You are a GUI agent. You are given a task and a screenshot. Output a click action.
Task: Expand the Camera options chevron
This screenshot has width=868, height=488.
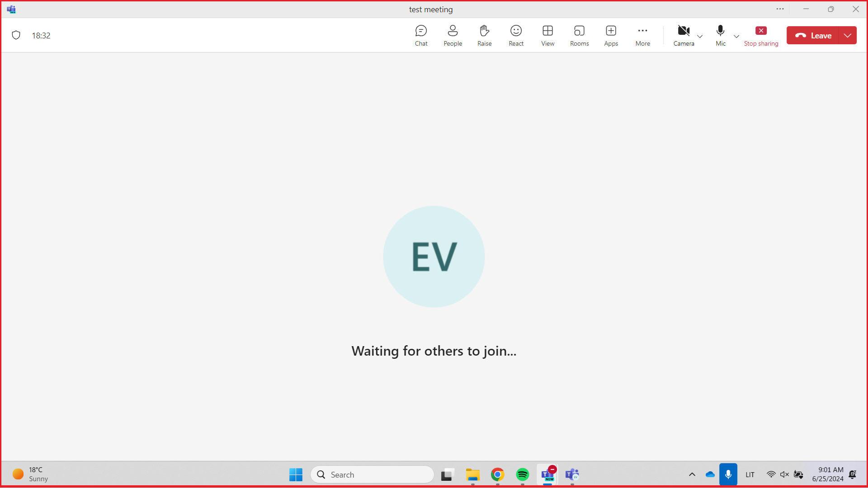699,37
